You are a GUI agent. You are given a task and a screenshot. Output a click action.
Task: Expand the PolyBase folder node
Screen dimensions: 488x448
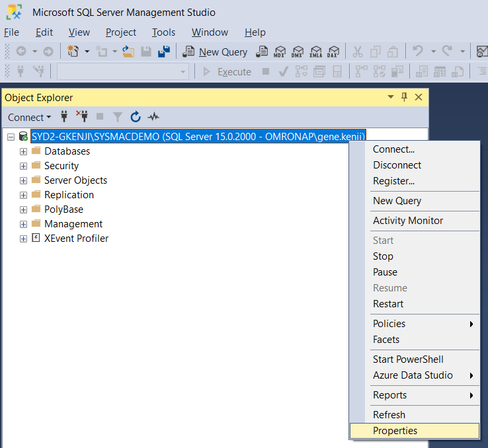coord(23,209)
